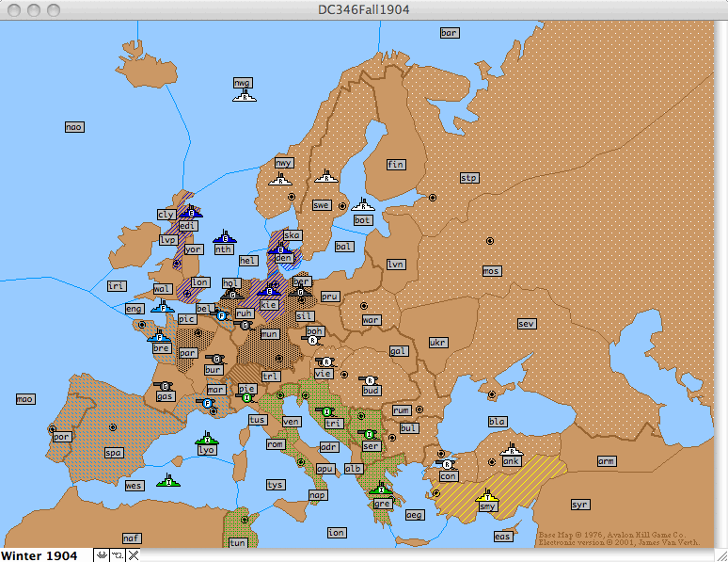This screenshot has width=728, height=562.
Task: Select the Russian army above the con label
Action: [447, 464]
